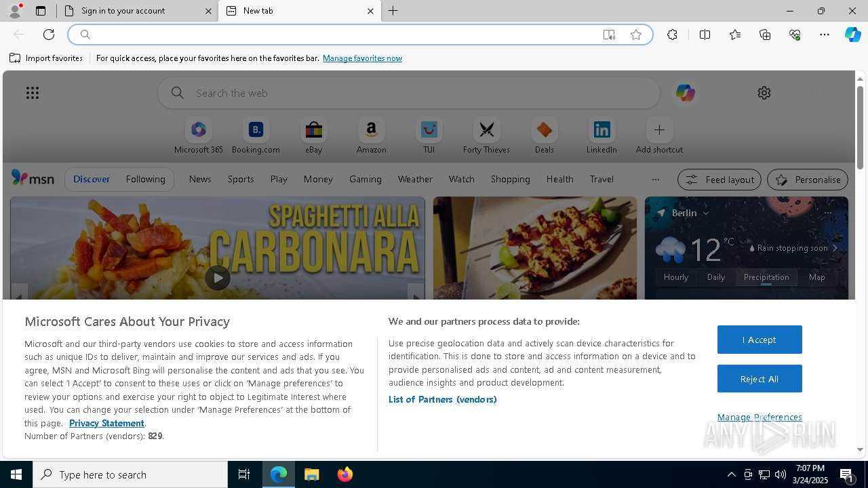This screenshot has height=488, width=868.
Task: Open the Sports category
Action: (x=241, y=179)
